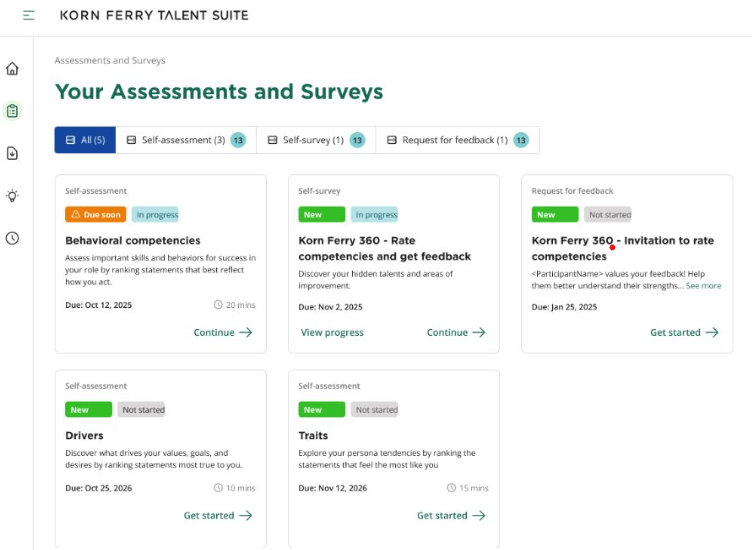Click the Assessments and Surveys breadcrumb
The width and height of the screenshot is (752, 550).
[110, 60]
